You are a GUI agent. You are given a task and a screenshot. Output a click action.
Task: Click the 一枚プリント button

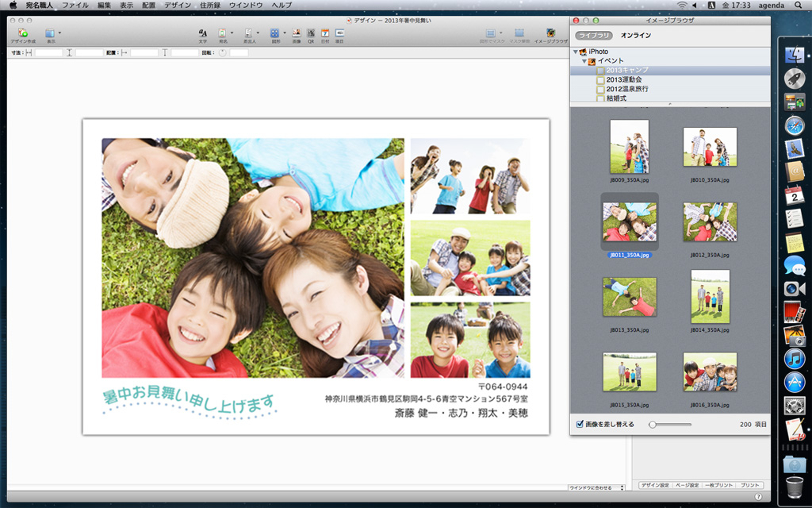point(718,485)
